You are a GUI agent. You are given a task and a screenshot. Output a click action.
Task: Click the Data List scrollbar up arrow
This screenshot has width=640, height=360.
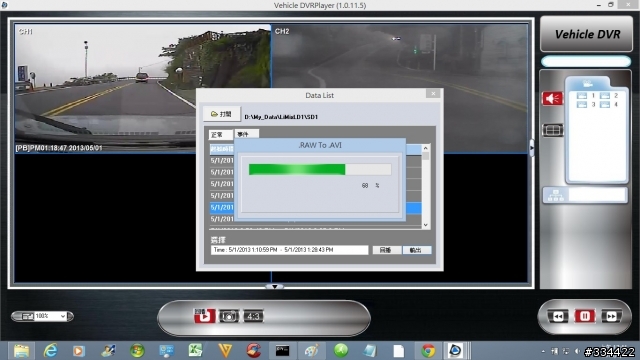pos(426,148)
